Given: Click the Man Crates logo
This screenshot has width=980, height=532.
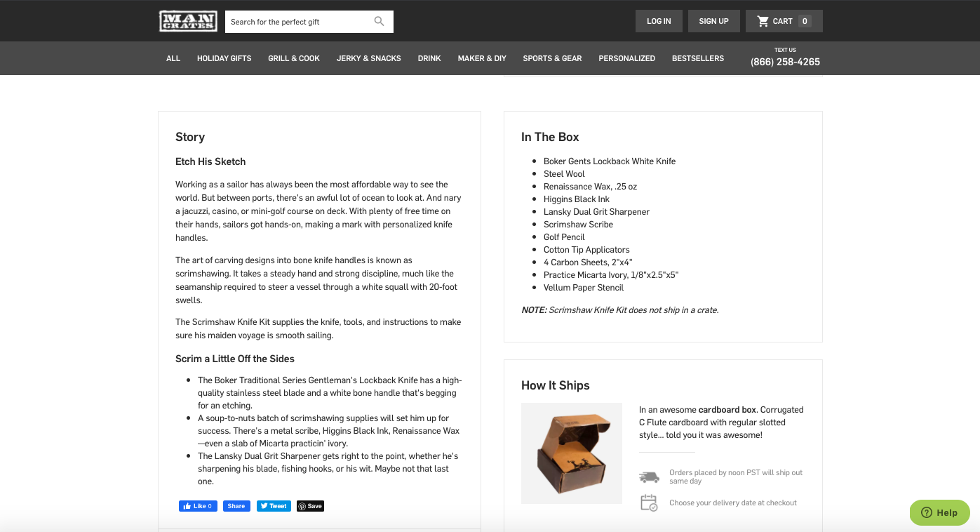Looking at the screenshot, I should [x=188, y=21].
